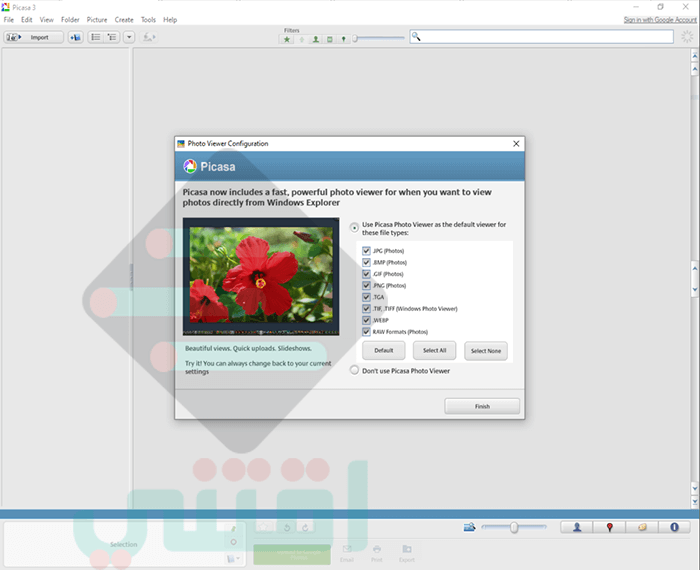Click the star photo icon in bottom tray

coord(263,528)
